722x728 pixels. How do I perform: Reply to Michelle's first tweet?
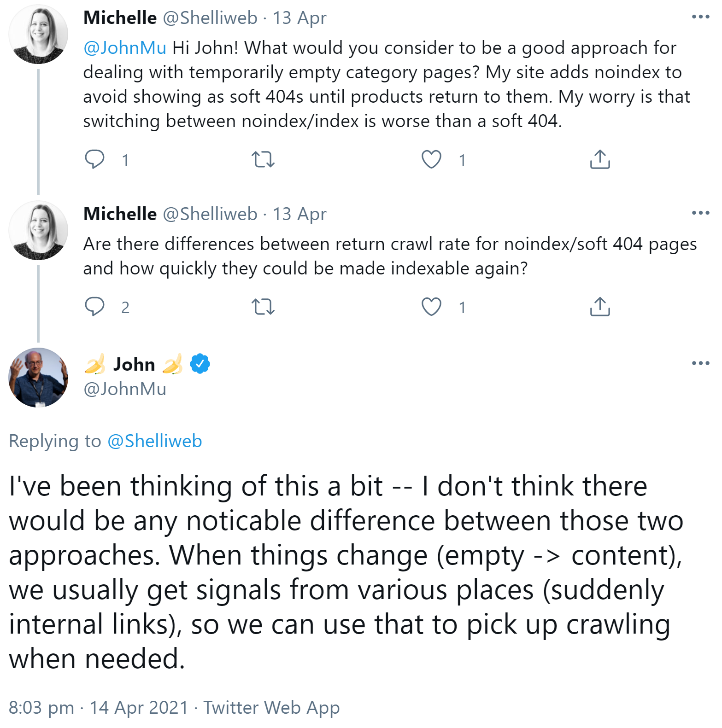(x=95, y=160)
